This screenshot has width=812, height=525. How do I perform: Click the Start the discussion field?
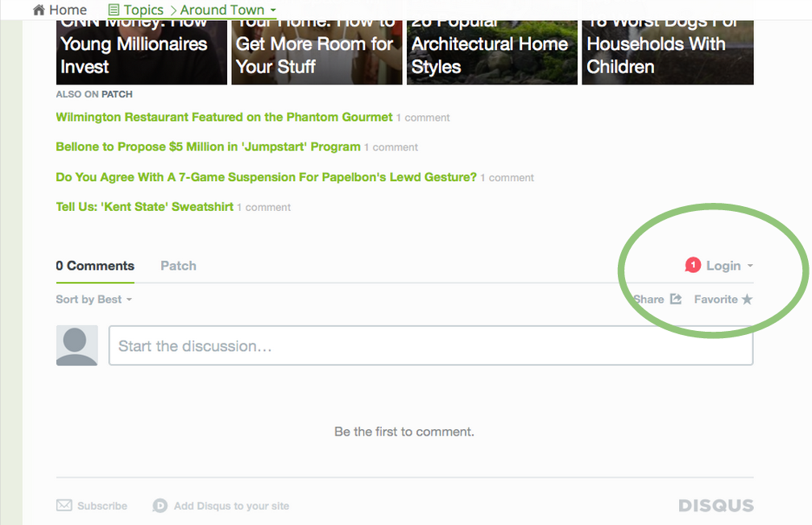click(431, 346)
